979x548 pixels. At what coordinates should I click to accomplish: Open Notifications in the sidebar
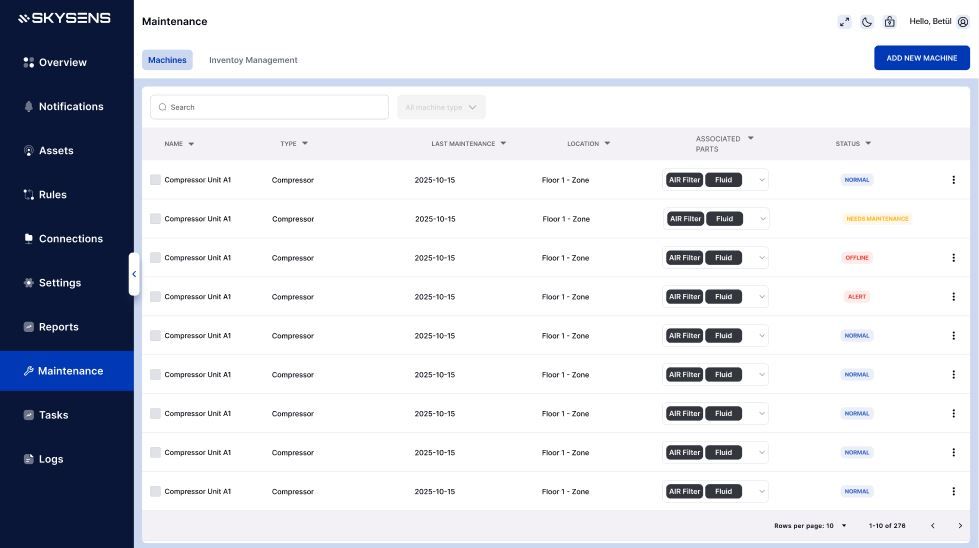pyautogui.click(x=70, y=106)
